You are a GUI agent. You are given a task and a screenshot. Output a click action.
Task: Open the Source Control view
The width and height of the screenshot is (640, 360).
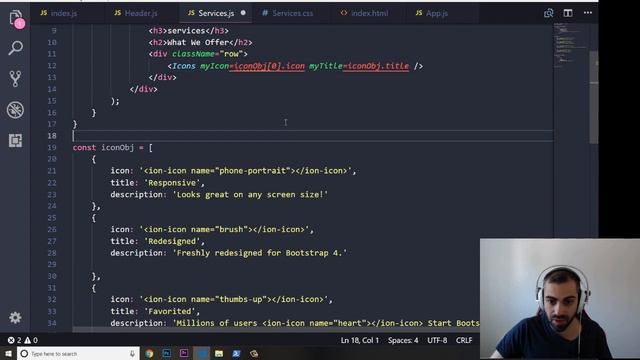(x=16, y=79)
